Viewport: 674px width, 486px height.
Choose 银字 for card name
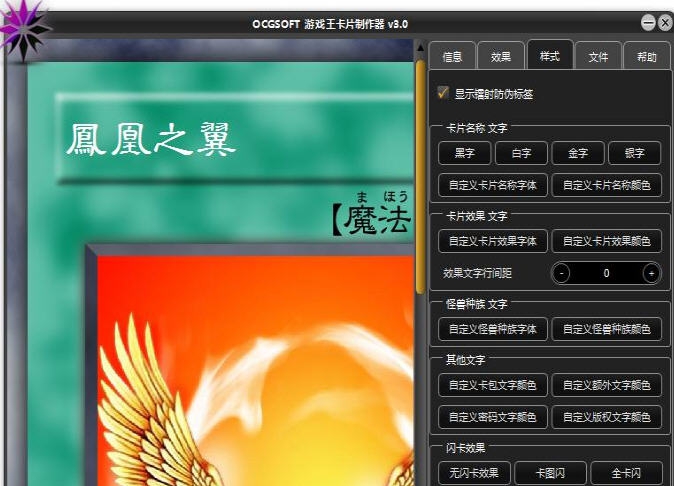pos(635,153)
